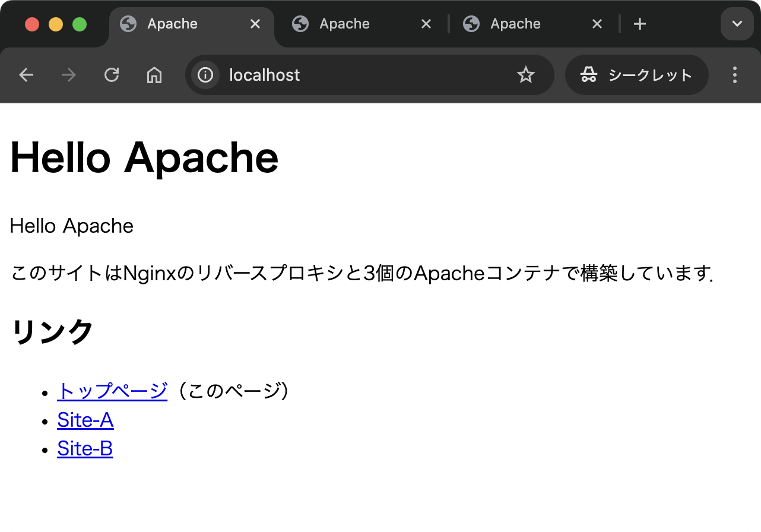
Task: Close the first Apache tab
Action: 255,24
